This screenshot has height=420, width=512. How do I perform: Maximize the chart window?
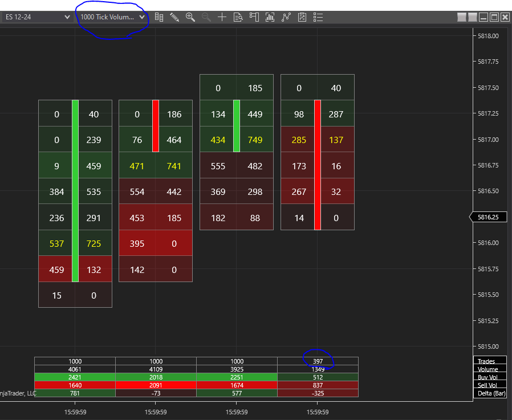pos(494,17)
